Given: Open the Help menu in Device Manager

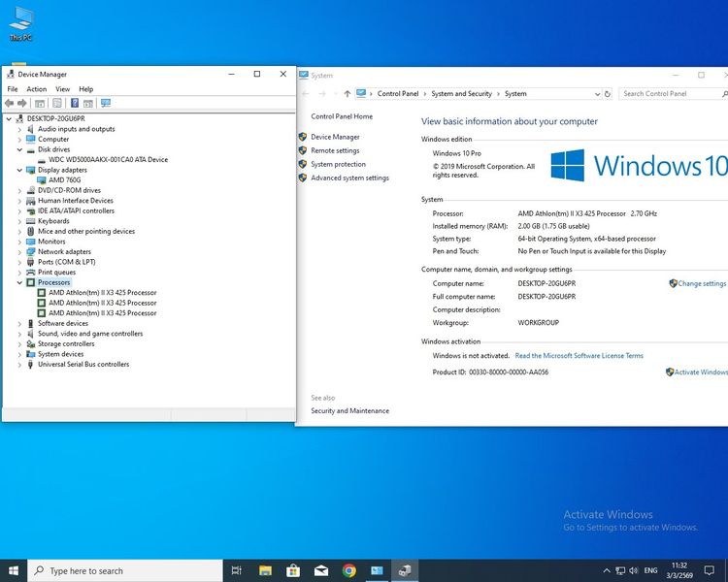Looking at the screenshot, I should (85, 89).
